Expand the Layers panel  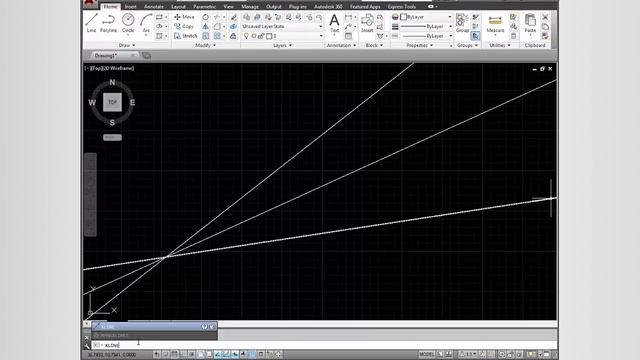coord(282,45)
